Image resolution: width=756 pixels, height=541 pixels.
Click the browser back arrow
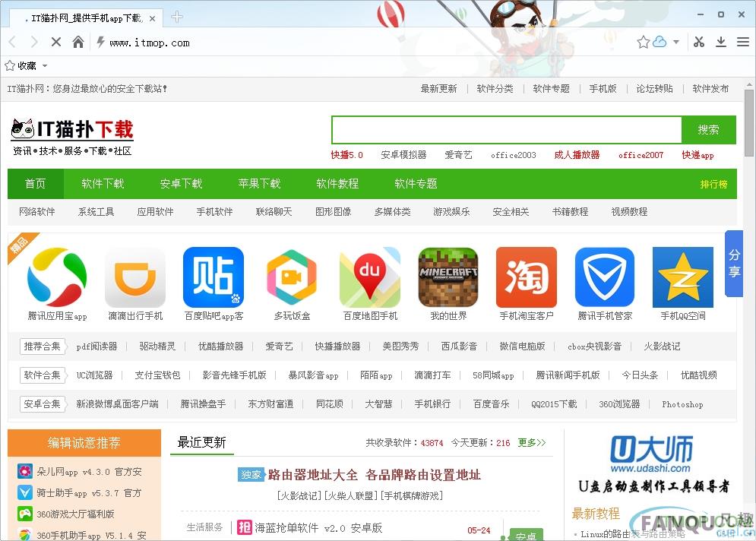13,43
